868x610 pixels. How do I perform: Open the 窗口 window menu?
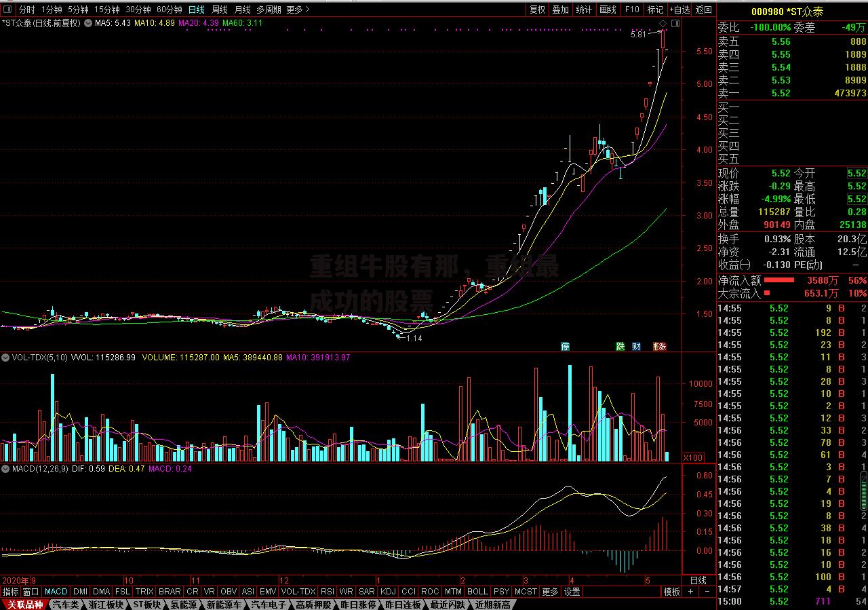pyautogui.click(x=31, y=592)
